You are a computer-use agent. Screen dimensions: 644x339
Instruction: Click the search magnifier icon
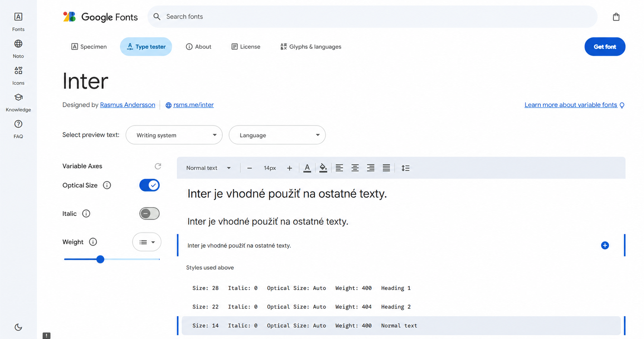(x=157, y=17)
